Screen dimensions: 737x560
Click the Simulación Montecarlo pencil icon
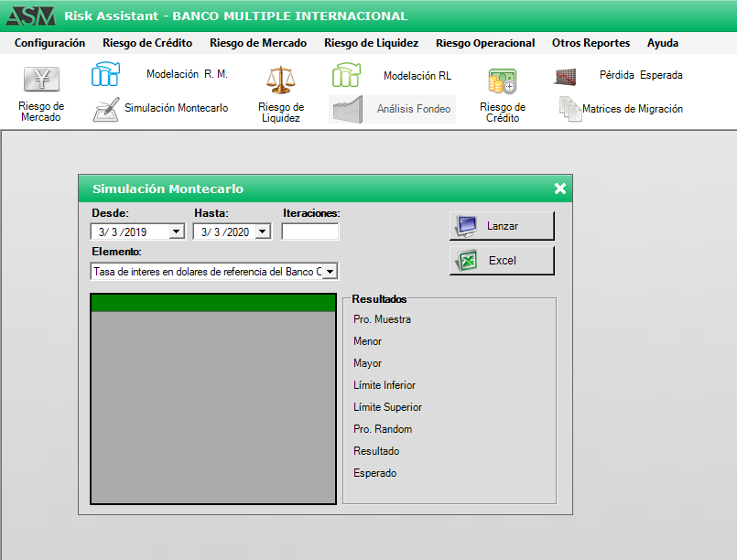point(105,109)
